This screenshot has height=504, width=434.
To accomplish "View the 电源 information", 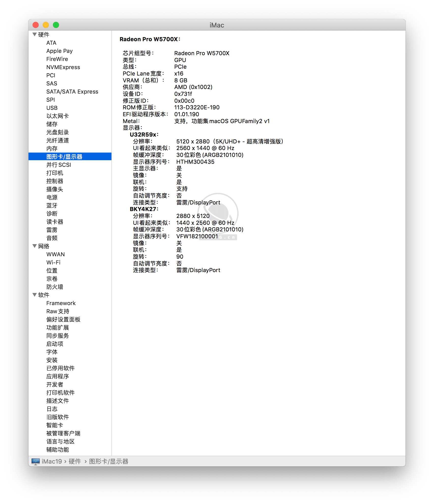I will tap(52, 197).
